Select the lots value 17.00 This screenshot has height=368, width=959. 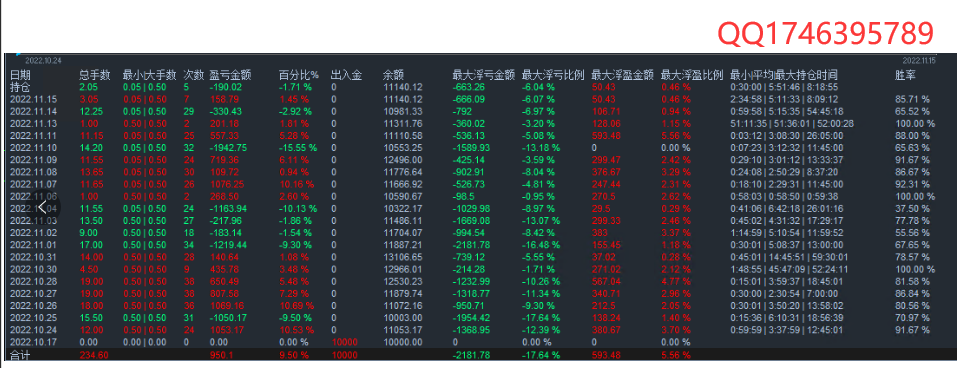click(x=91, y=245)
